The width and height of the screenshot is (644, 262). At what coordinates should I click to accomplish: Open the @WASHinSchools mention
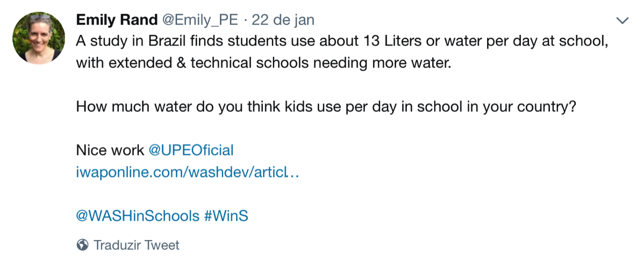138,216
